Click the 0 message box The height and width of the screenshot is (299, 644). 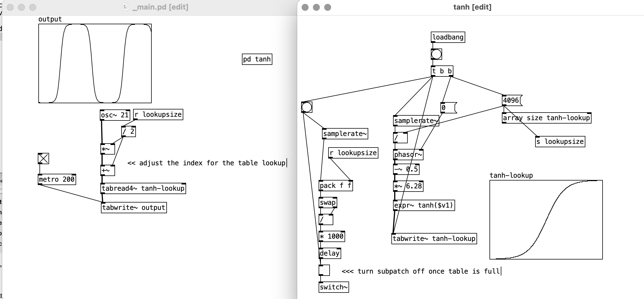pos(447,108)
